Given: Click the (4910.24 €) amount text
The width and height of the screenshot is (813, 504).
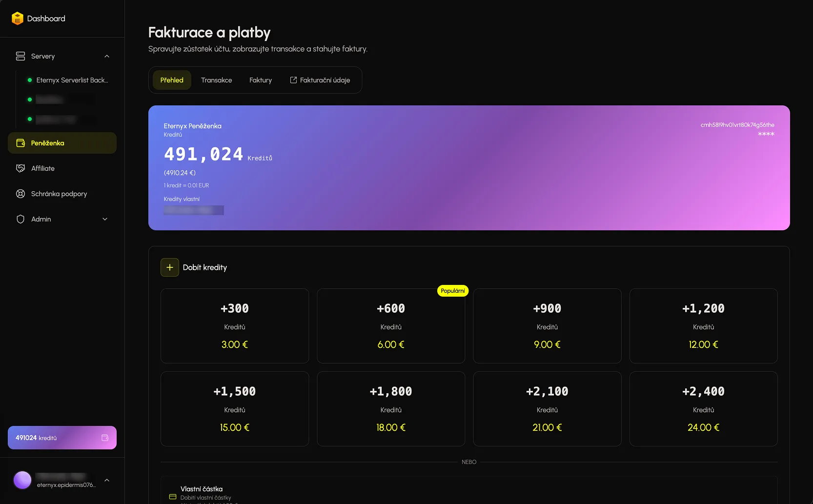Looking at the screenshot, I should point(180,173).
